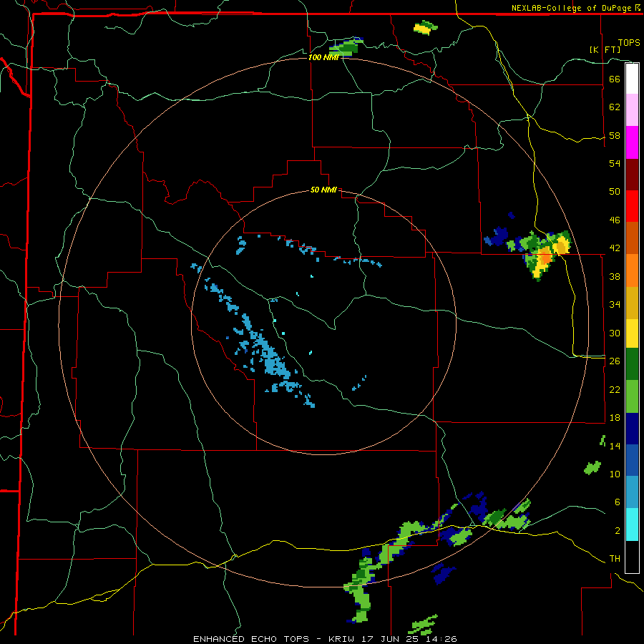Click the 2 legend value
The width and height of the screenshot is (644, 644).
[617, 531]
